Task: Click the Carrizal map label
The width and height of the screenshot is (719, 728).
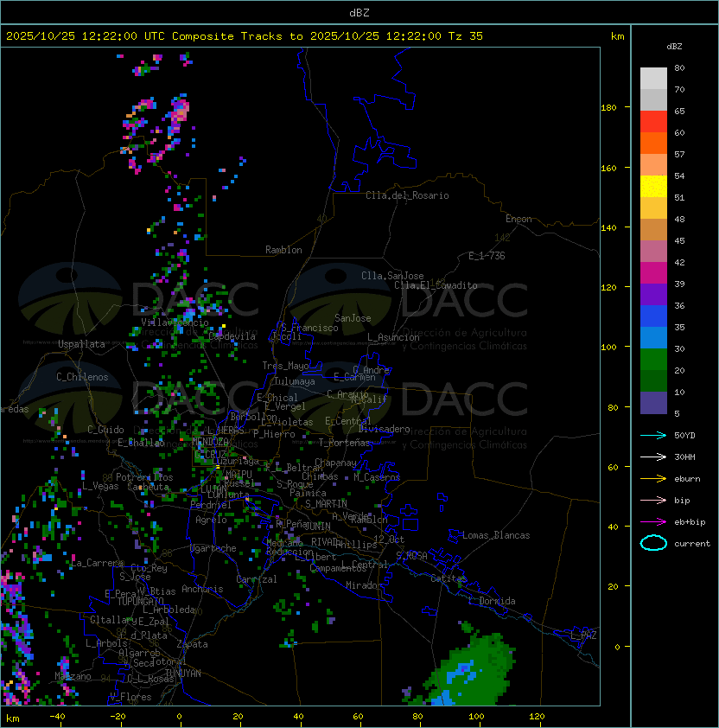Action: coord(257,579)
